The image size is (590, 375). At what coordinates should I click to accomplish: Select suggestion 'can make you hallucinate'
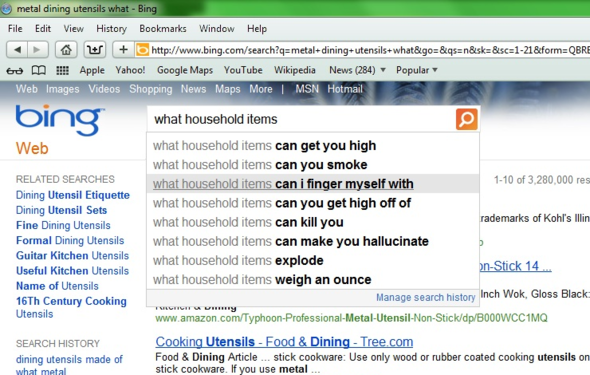pos(313,241)
